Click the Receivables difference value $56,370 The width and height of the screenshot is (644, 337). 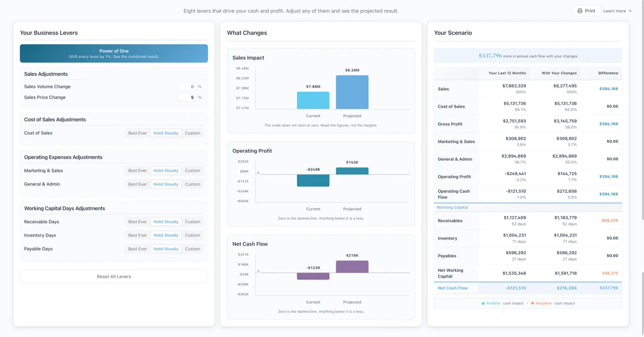tap(610, 221)
